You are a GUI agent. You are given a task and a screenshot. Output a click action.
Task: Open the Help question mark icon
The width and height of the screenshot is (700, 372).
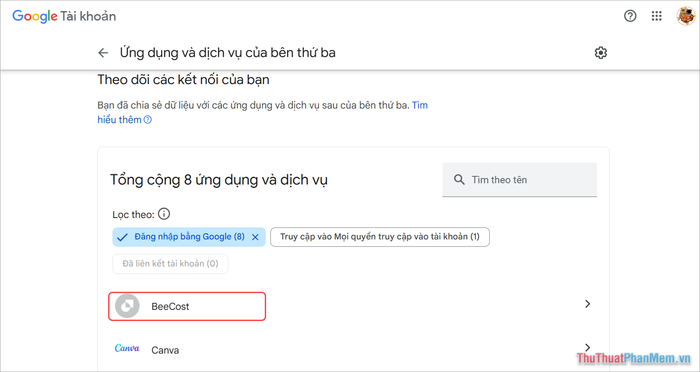[x=630, y=17]
